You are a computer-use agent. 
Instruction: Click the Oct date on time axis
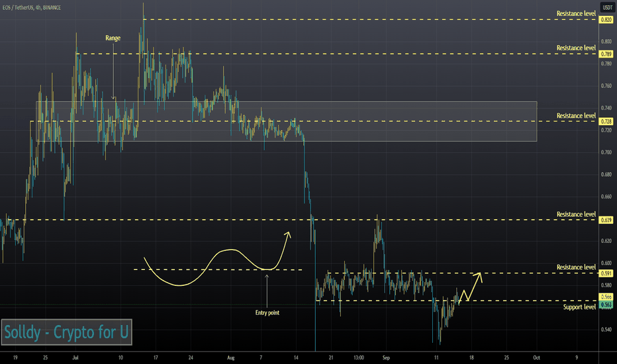(x=536, y=357)
